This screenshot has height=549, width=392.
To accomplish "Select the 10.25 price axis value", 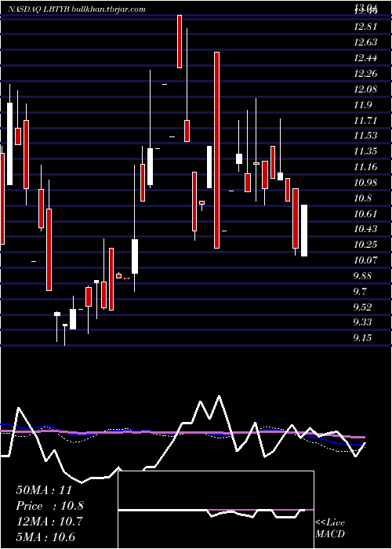I will (x=365, y=245).
